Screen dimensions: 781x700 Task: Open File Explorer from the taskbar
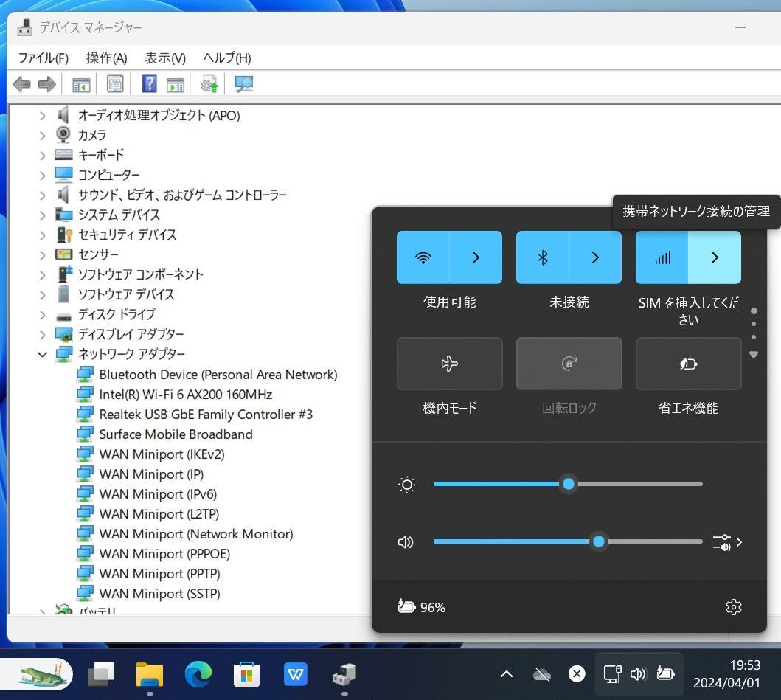(149, 673)
